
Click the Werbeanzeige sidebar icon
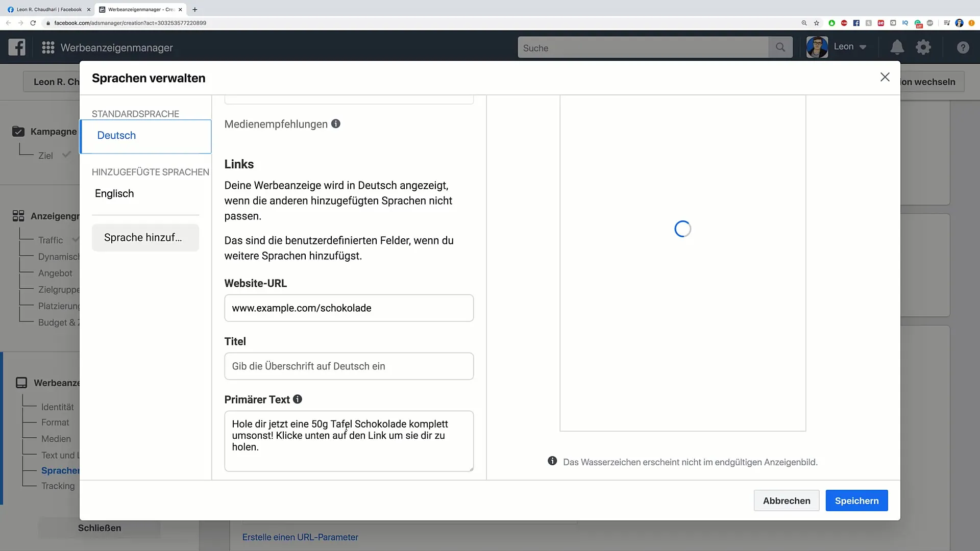[x=21, y=383]
